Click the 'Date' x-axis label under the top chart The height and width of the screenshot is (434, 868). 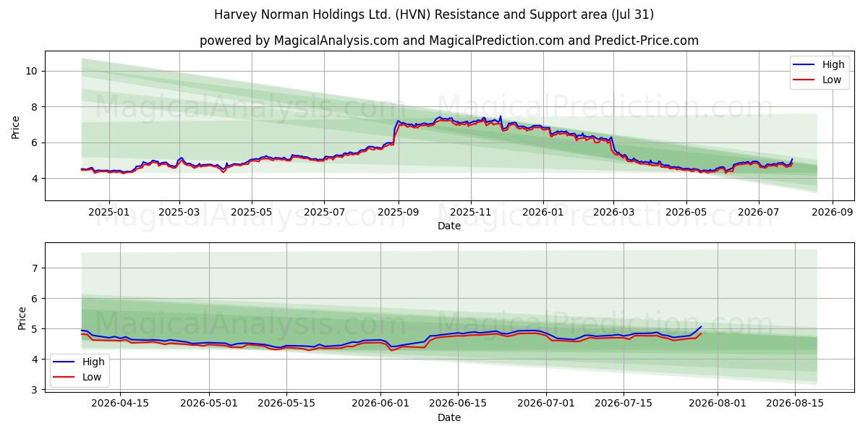[x=448, y=226]
